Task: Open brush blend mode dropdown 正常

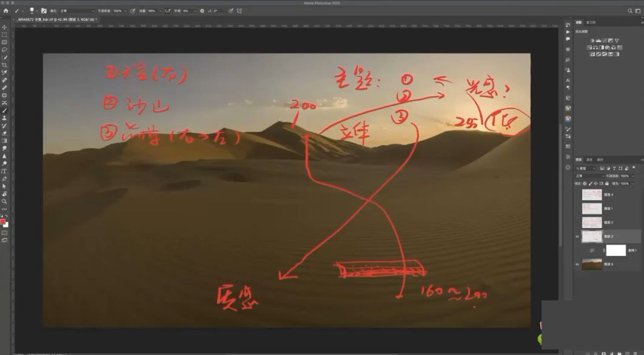Action: (x=77, y=11)
